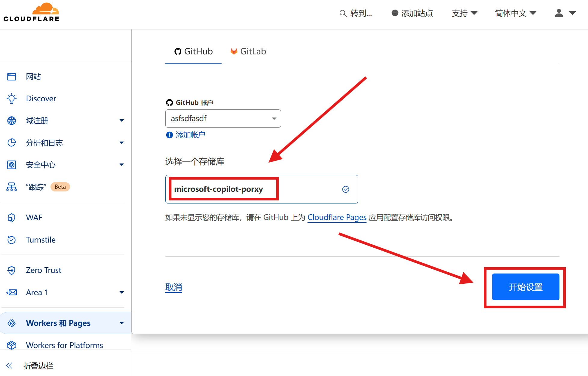Open the Cloudflare Pages link
588x376 pixels.
(337, 217)
